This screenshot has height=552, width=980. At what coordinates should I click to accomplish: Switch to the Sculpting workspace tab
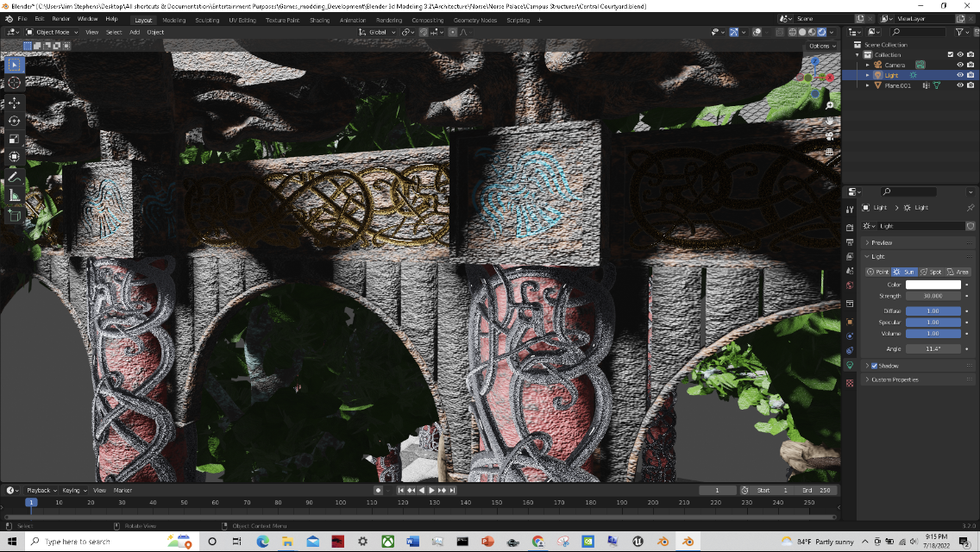pyautogui.click(x=207, y=19)
